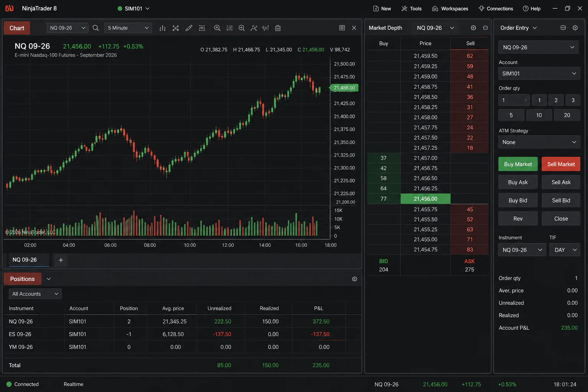Open the Connections menu

[496, 8]
